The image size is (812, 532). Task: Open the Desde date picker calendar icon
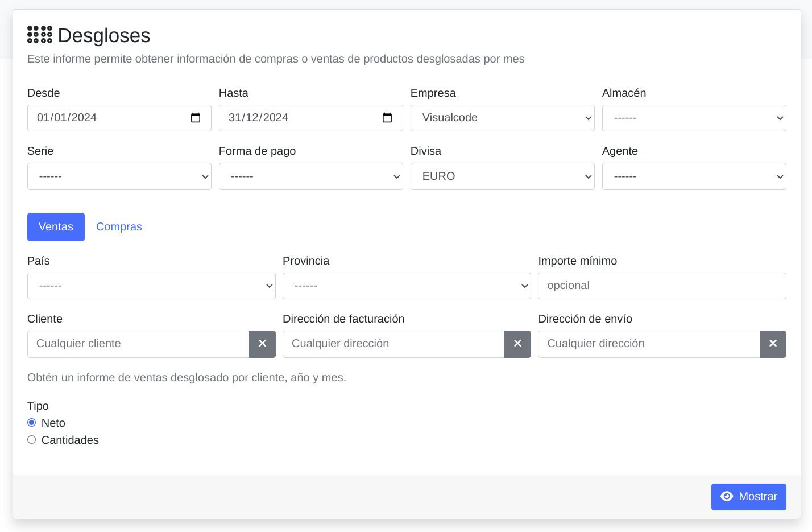(196, 118)
